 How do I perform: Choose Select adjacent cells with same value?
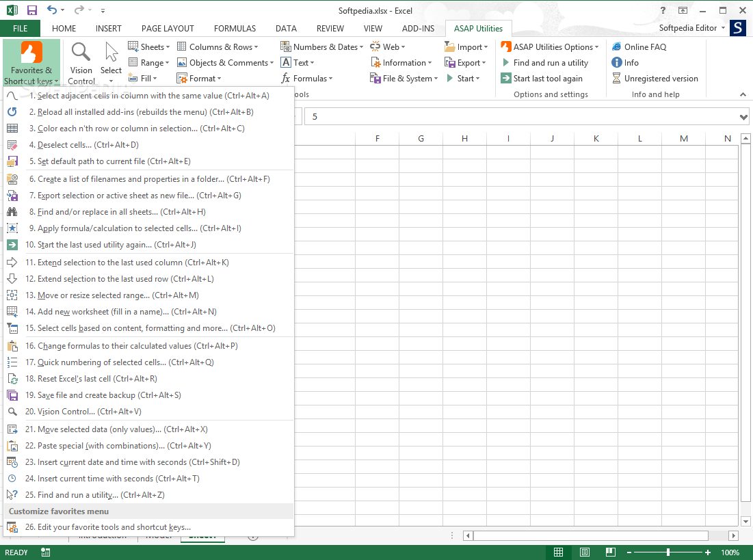point(148,96)
